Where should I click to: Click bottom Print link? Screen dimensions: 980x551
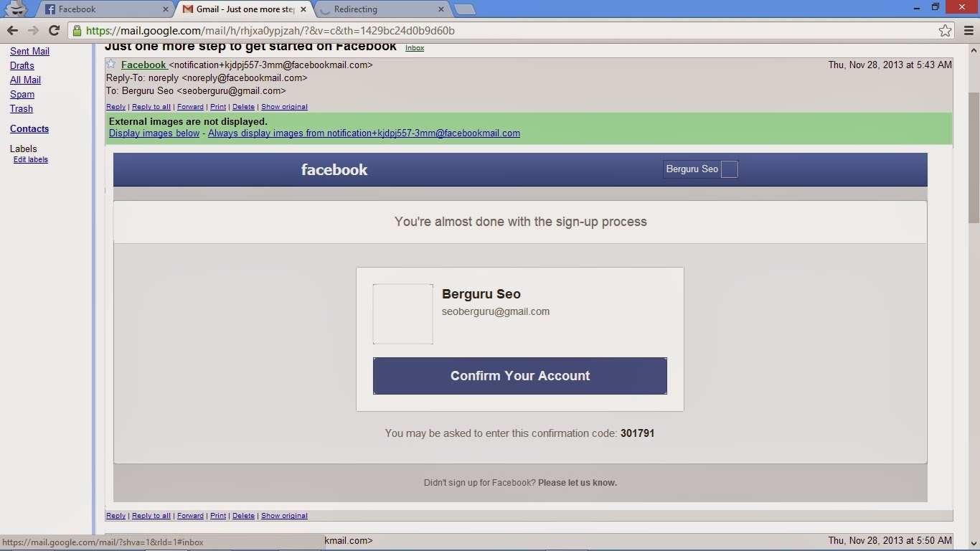coord(218,515)
